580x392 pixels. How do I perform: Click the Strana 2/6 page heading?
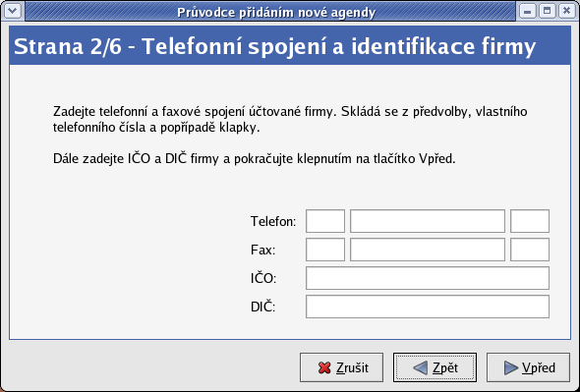pyautogui.click(x=274, y=46)
